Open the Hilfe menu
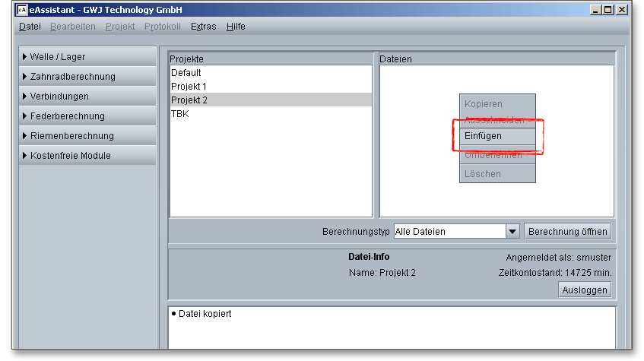The width and height of the screenshot is (644, 361). 236,27
